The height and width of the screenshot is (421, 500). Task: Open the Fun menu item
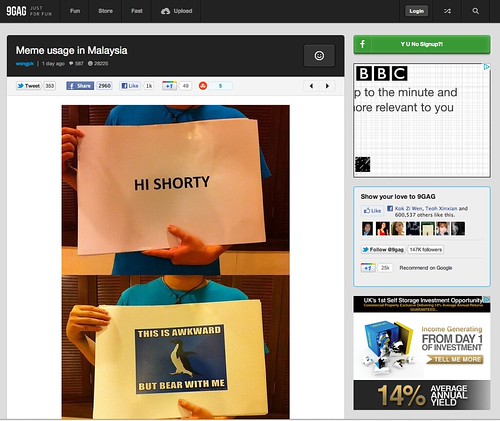75,11
